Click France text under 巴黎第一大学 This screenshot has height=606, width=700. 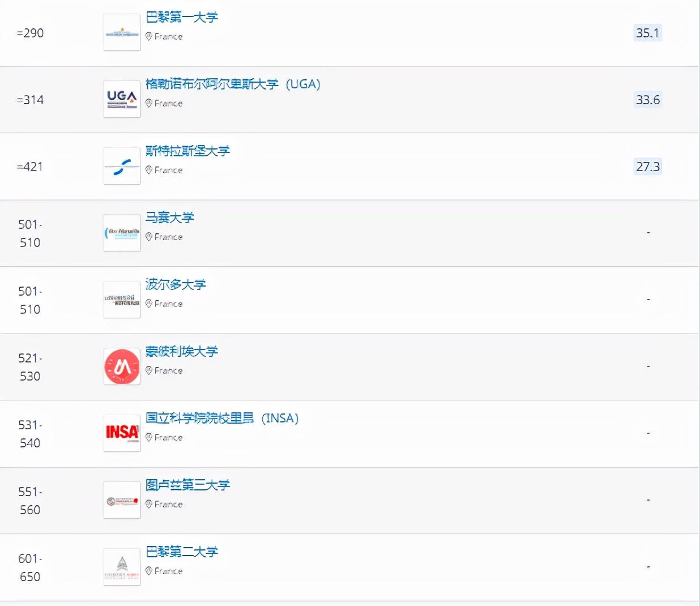pyautogui.click(x=169, y=36)
